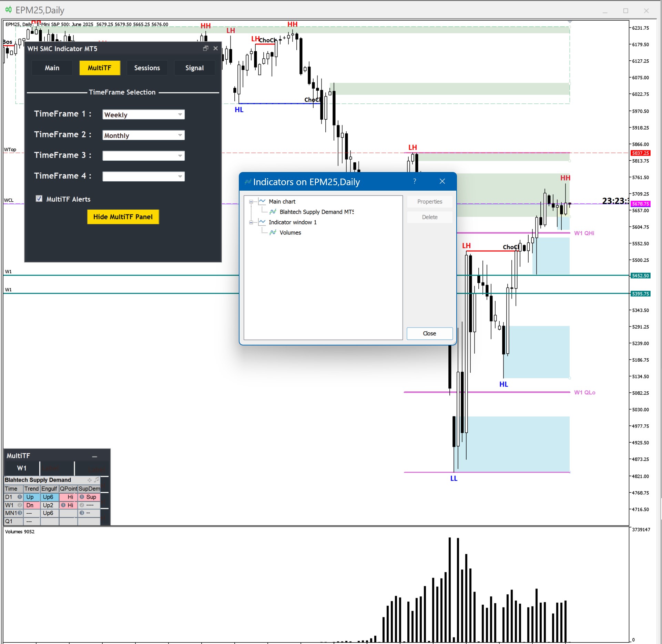Minimize the MultiTF mini panel
This screenshot has width=662, height=644.
tap(94, 456)
